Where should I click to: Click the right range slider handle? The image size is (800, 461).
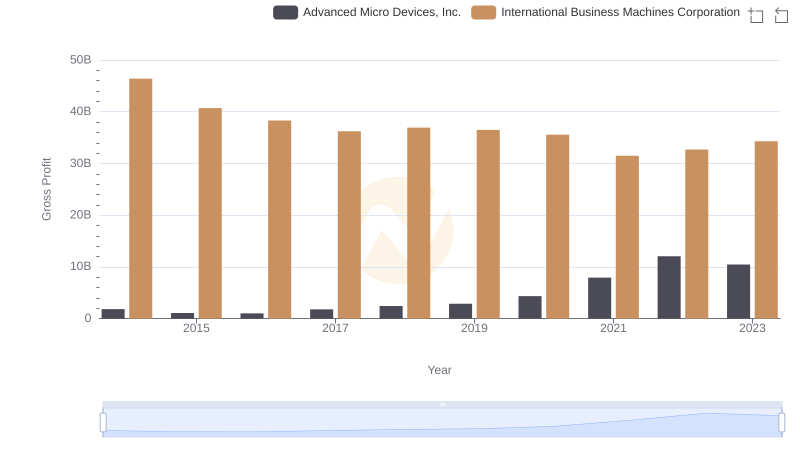[x=781, y=423]
